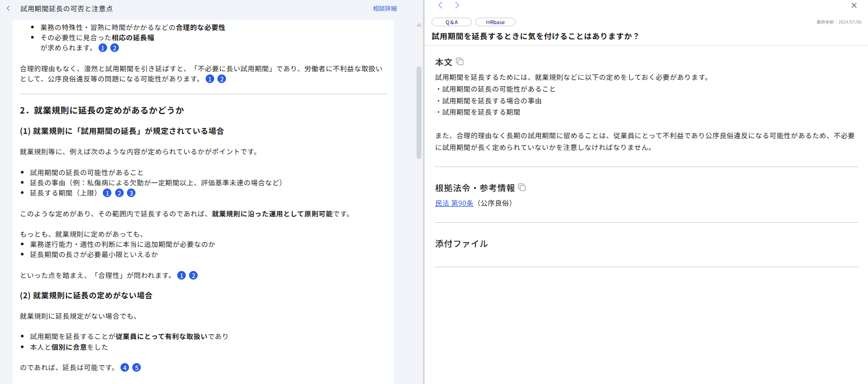Copy the 根拠法令・参考情報 section via copy icon
Viewport: 868px width, 384px height.
pyautogui.click(x=522, y=187)
